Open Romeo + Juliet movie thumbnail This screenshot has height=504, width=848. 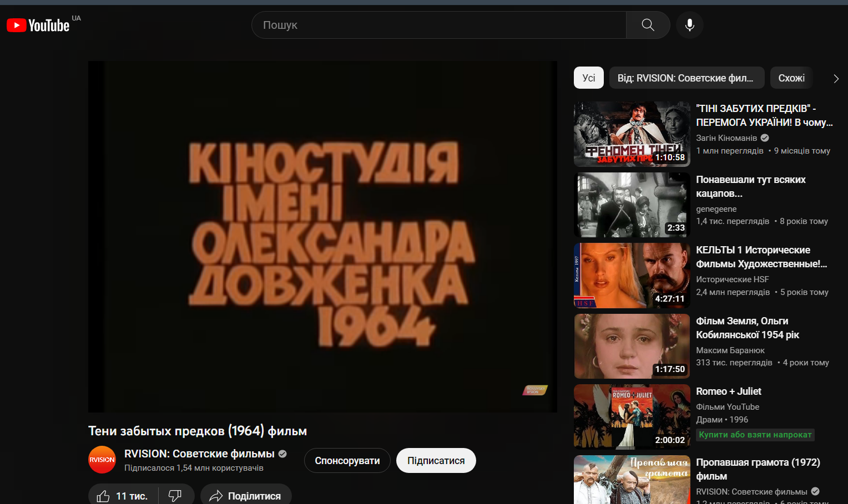(x=632, y=417)
